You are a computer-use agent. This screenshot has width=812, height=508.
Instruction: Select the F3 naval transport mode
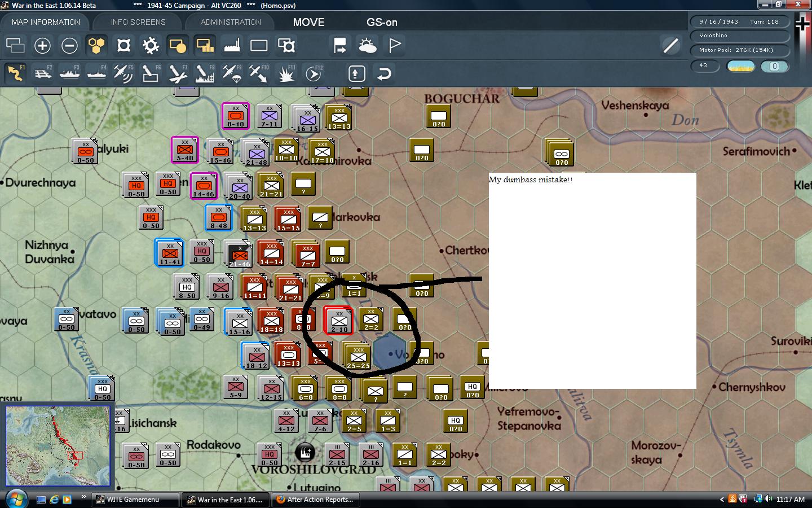[69, 73]
